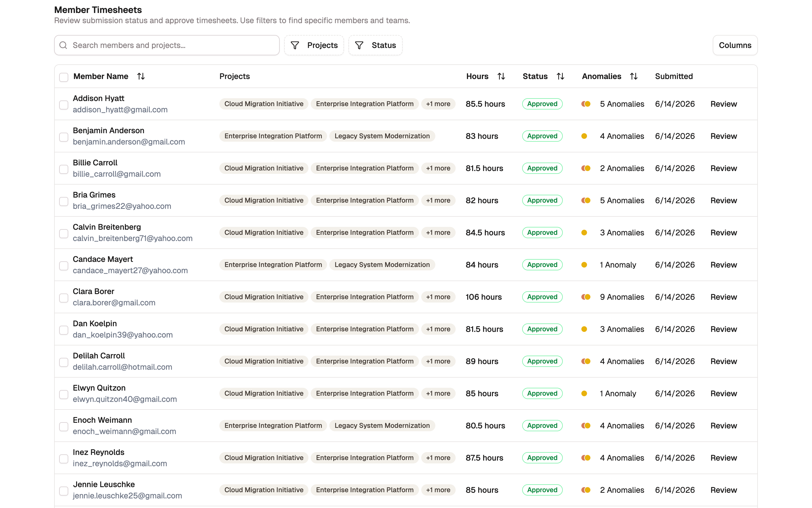Expand '+1 more' projects for Calvin Breitenberg
The width and height of the screenshot is (812, 508).
pos(438,233)
